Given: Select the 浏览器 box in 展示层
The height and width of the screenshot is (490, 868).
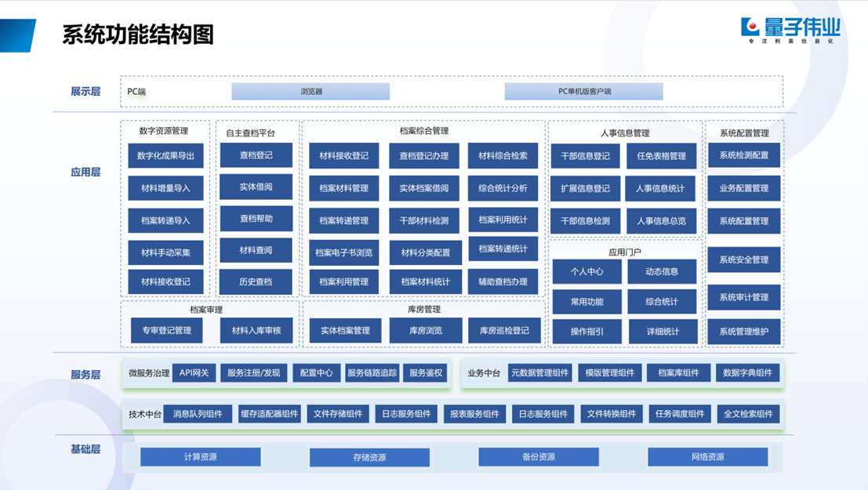Looking at the screenshot, I should coord(311,92).
